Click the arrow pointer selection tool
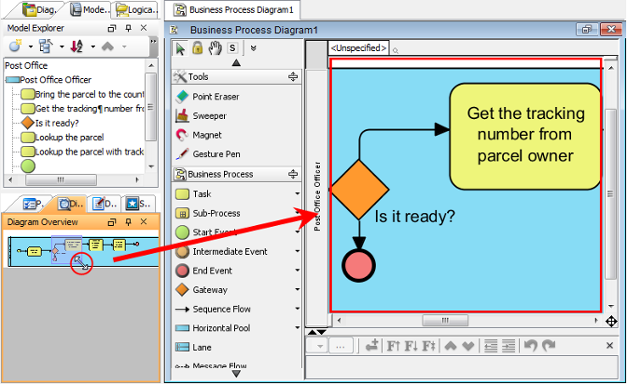Screen dimensions: 627x384 click(x=180, y=48)
